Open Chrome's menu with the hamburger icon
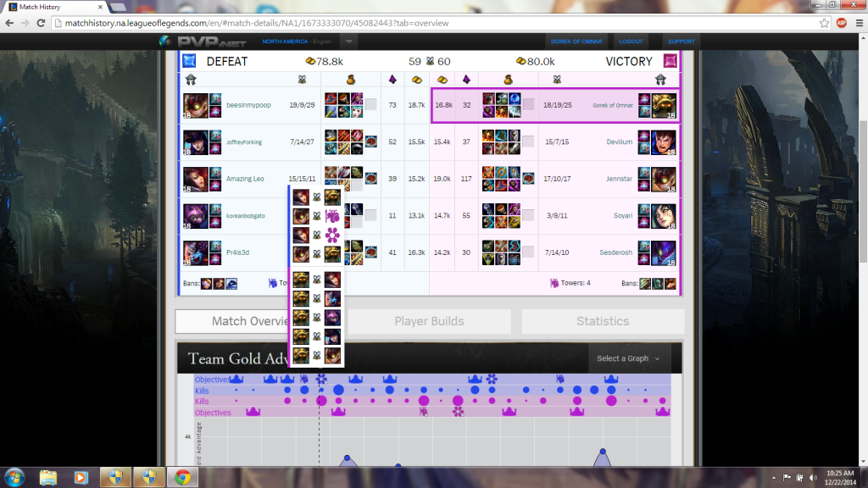This screenshot has width=868, height=488. click(x=859, y=23)
